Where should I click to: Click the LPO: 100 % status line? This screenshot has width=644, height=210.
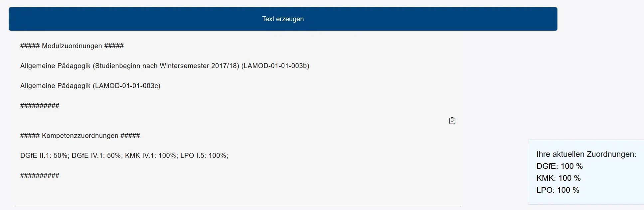click(x=558, y=190)
